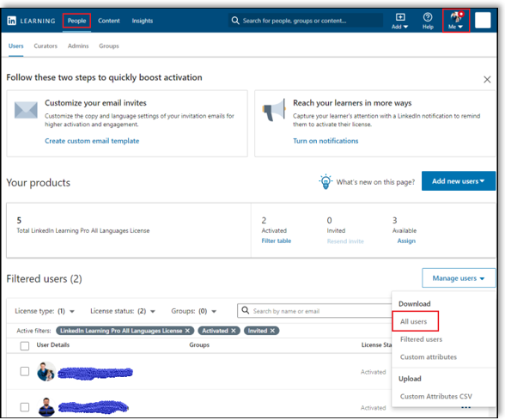
Task: Tick the select-all User Details checkbox
Action: 24,346
